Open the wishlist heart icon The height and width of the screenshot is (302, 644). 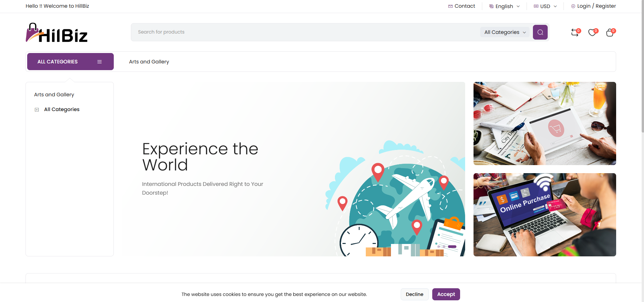tap(592, 33)
